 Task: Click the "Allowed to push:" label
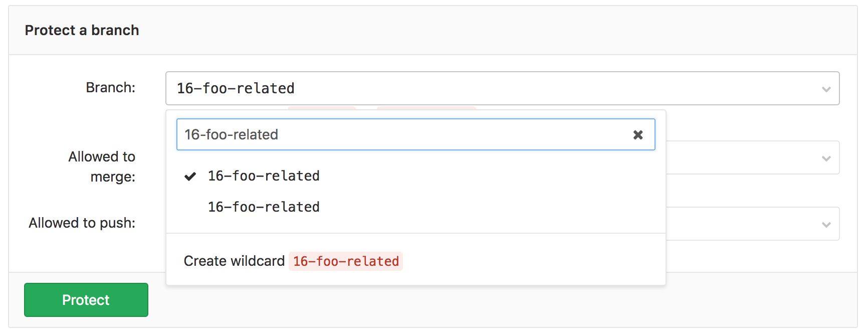(x=82, y=223)
